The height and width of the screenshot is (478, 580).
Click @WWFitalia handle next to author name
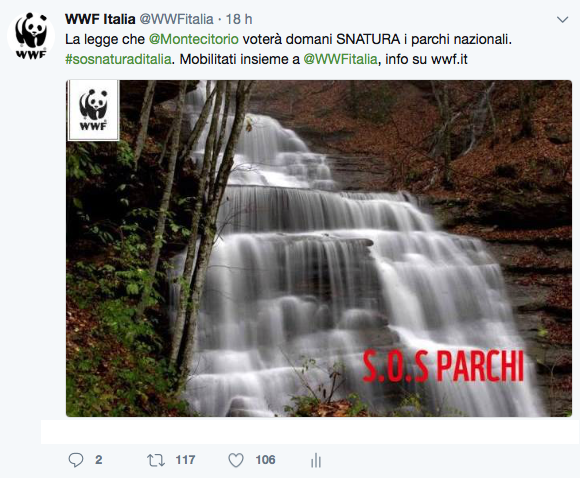tap(176, 19)
